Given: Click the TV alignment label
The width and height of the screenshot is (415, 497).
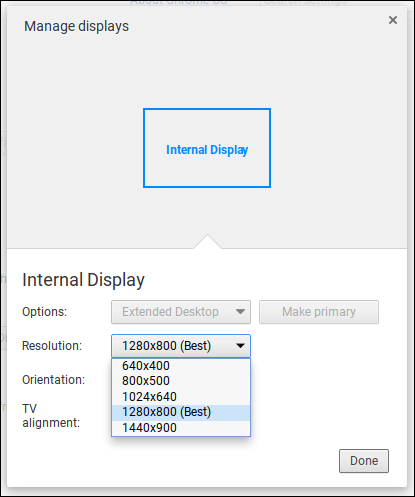Looking at the screenshot, I should (51, 416).
